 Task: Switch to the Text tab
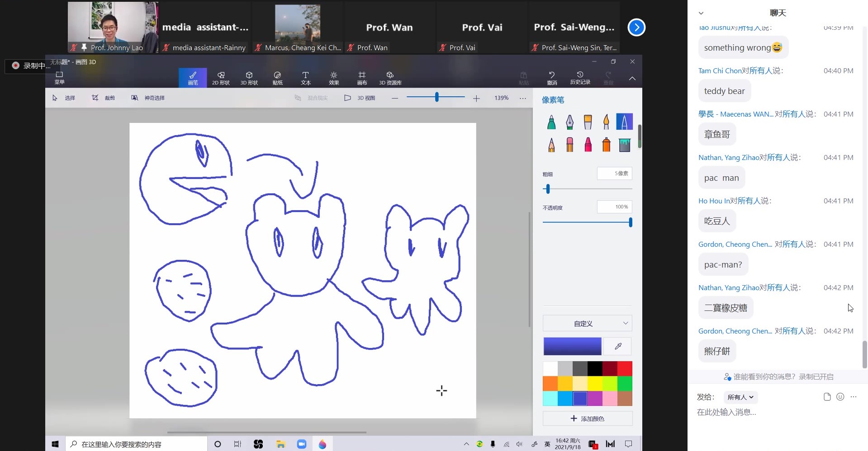click(x=305, y=78)
